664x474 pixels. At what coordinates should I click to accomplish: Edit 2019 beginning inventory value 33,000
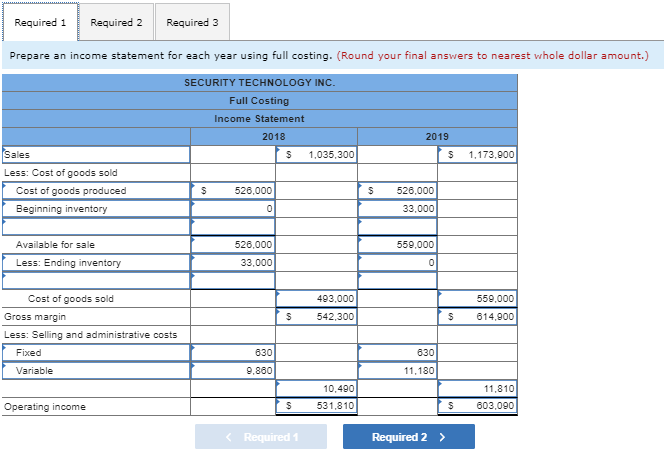pyautogui.click(x=397, y=208)
